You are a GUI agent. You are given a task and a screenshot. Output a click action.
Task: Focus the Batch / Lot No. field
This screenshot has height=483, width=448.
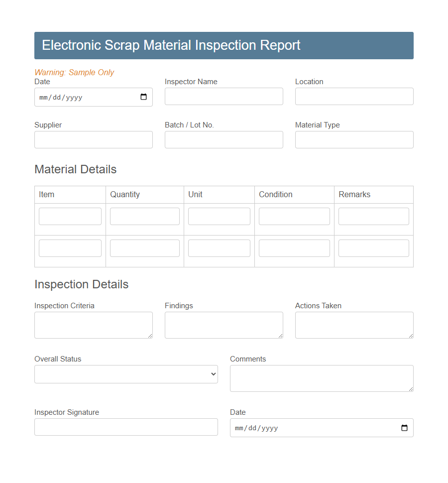(x=224, y=139)
